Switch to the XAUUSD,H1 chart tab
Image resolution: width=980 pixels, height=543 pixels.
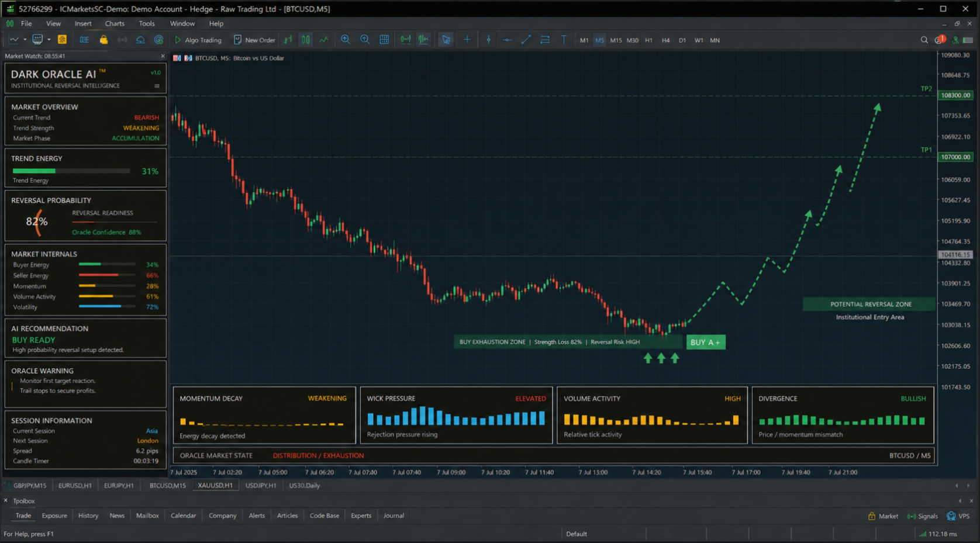215,486
